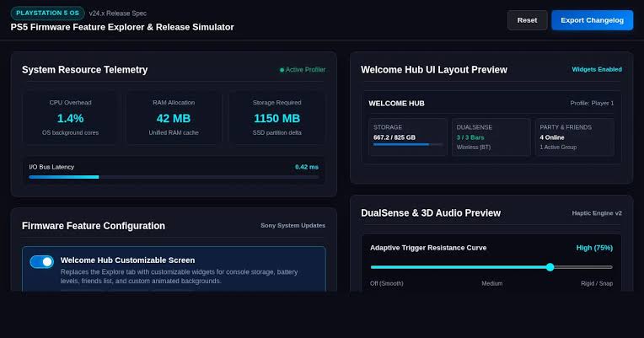
Task: Click the 0.42 ms latency value
Action: (307, 167)
